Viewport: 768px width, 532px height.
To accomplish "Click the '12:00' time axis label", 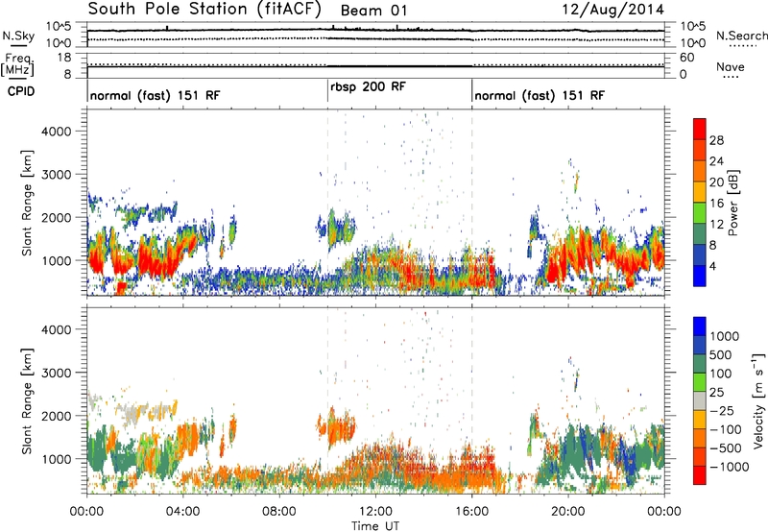I will point(375,512).
